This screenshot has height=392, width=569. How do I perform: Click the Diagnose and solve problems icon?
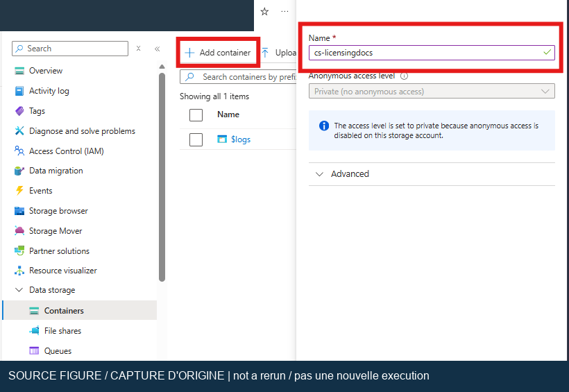19,130
